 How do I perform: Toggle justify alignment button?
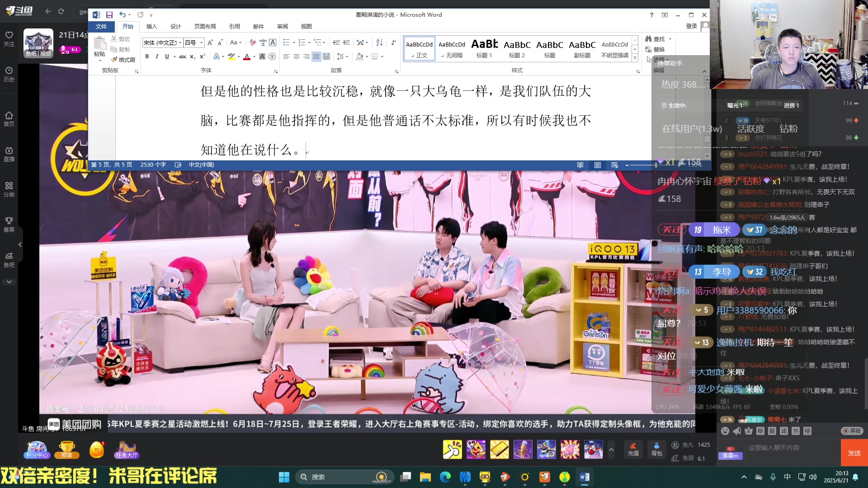pyautogui.click(x=316, y=56)
